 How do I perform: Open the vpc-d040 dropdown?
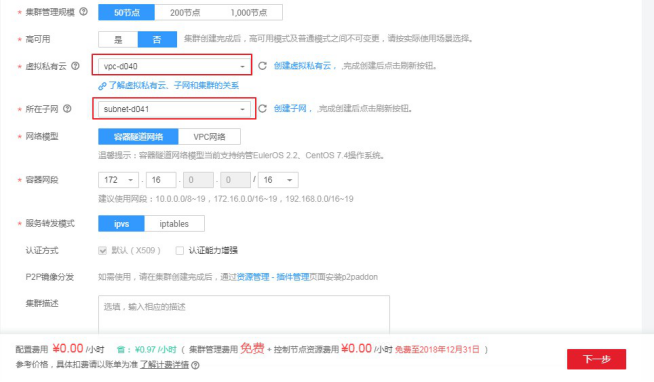click(x=174, y=66)
